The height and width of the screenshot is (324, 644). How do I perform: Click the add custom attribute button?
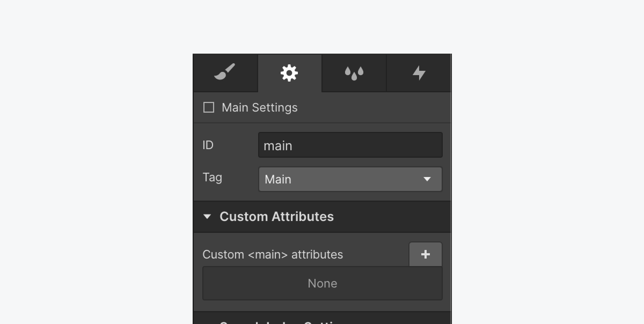[x=425, y=254]
